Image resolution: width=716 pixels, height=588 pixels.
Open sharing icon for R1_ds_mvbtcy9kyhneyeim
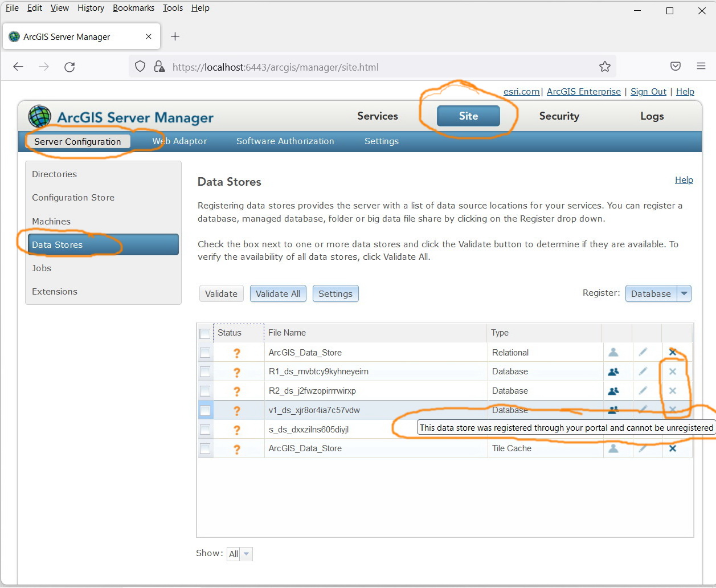[613, 371]
